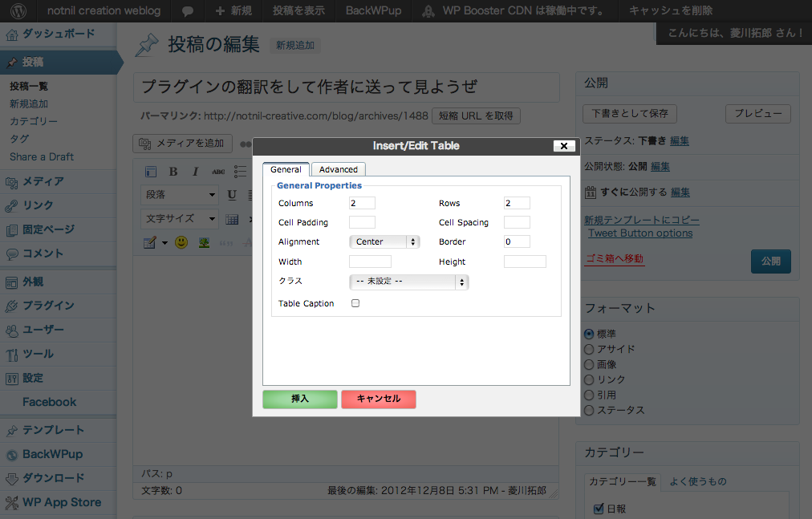Viewport: 812px width, 519px height.
Task: Select the 画像 format radio button
Action: click(589, 364)
